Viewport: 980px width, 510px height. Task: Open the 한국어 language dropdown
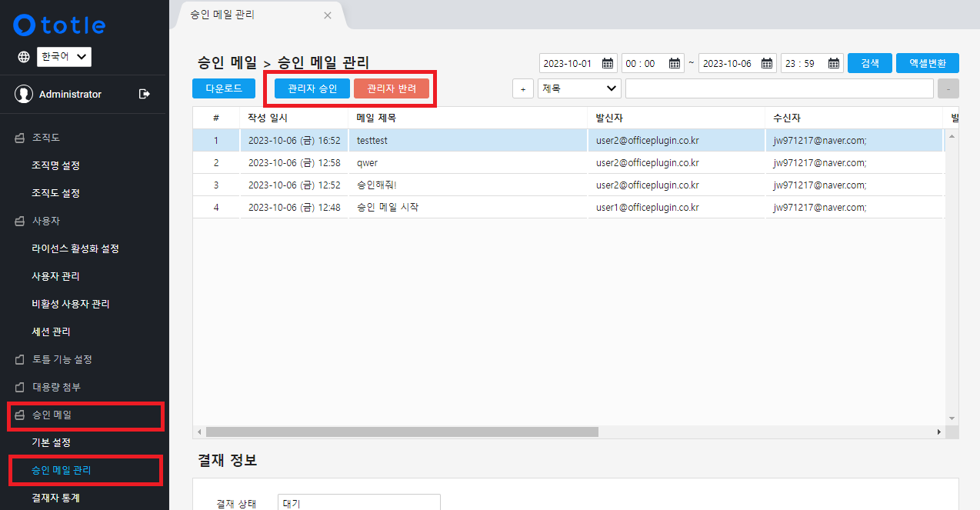[x=64, y=57]
